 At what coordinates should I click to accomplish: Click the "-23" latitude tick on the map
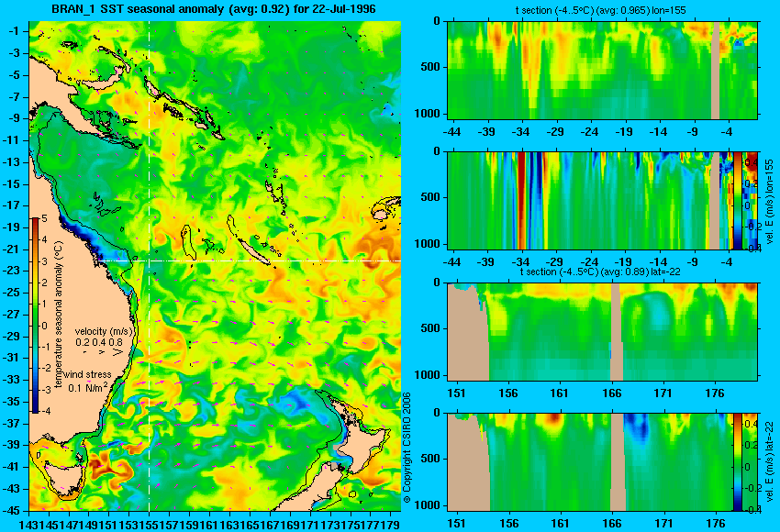click(13, 271)
